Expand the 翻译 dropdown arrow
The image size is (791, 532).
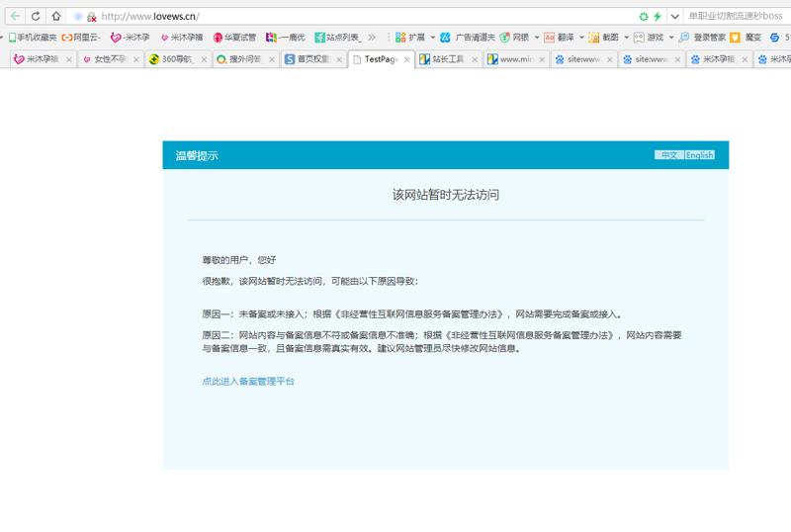point(581,38)
